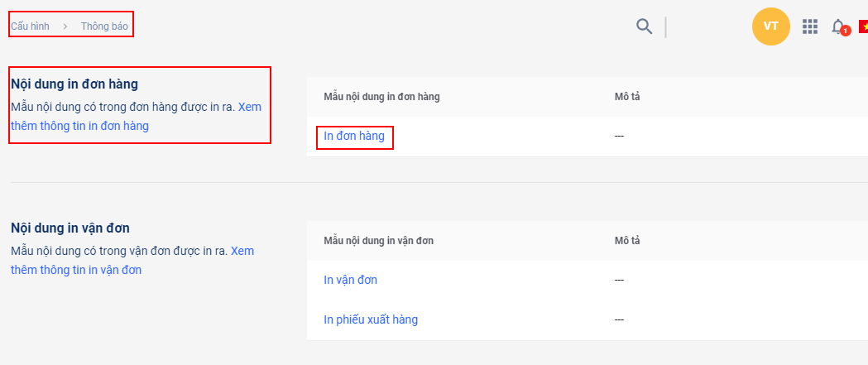Go to Cấu hình breadcrumb
This screenshot has height=365, width=868.
tap(30, 26)
